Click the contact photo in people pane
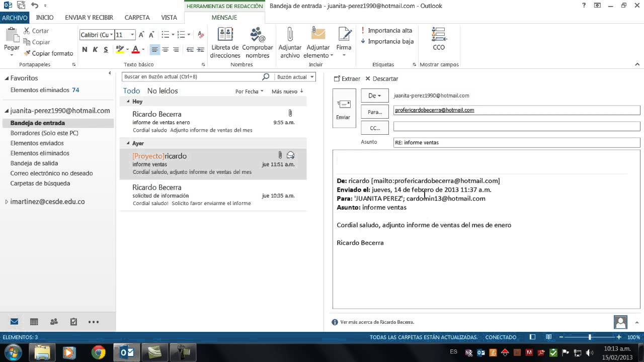Image resolution: width=644 pixels, height=362 pixels. coord(621,322)
